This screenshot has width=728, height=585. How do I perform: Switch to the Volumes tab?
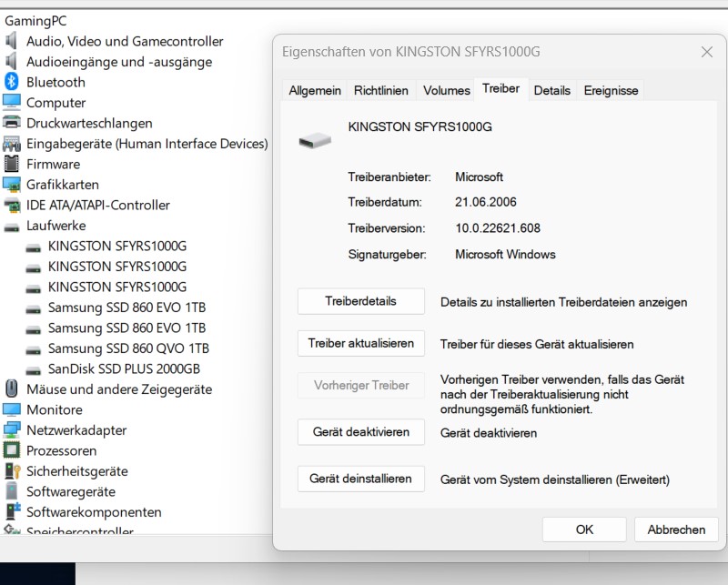(x=446, y=90)
